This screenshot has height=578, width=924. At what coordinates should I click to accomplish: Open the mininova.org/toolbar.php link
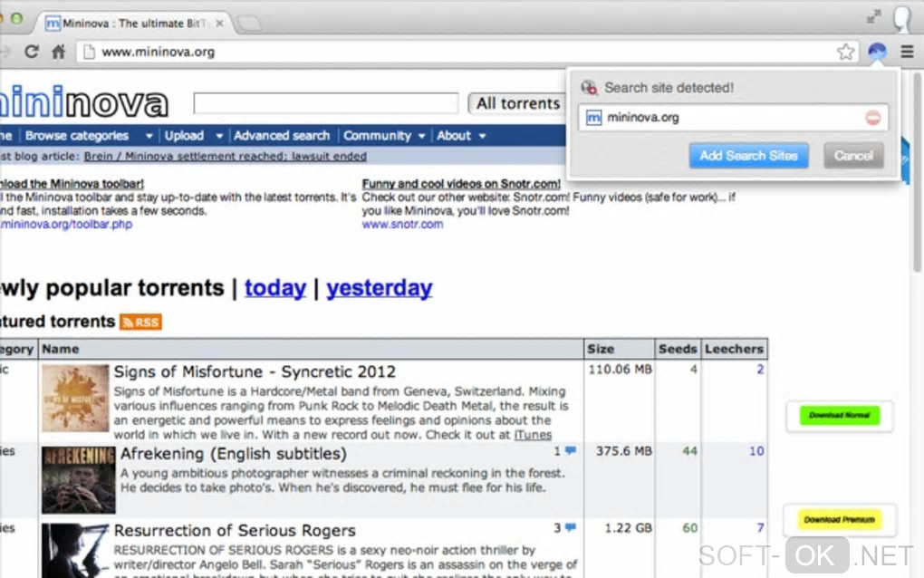click(66, 225)
